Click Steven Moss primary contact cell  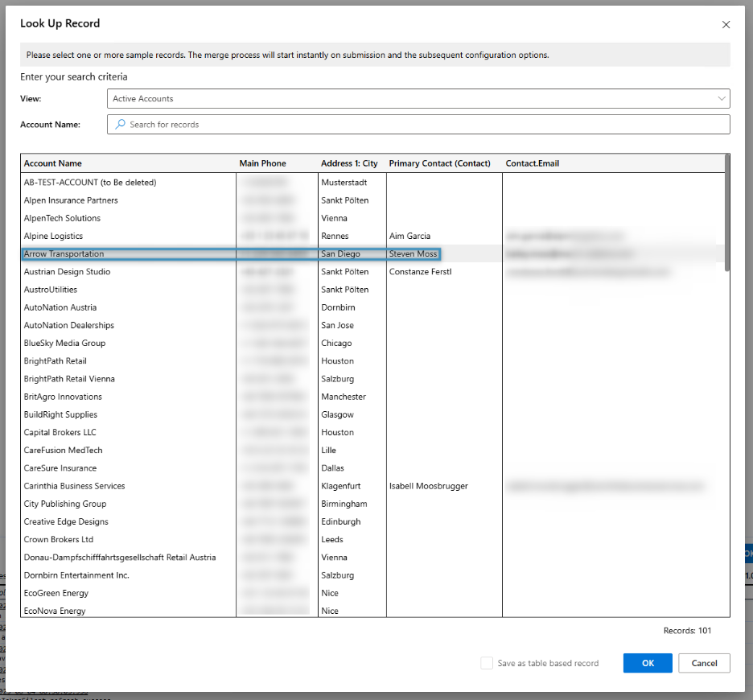point(413,254)
